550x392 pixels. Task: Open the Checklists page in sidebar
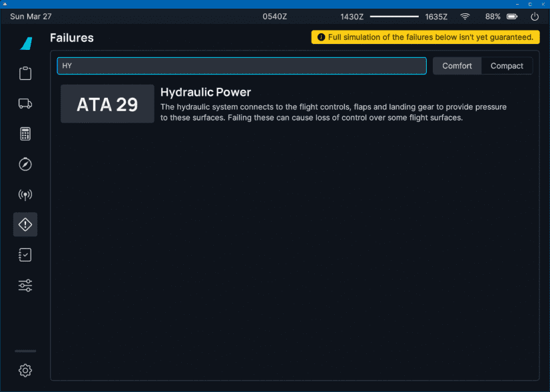click(25, 255)
